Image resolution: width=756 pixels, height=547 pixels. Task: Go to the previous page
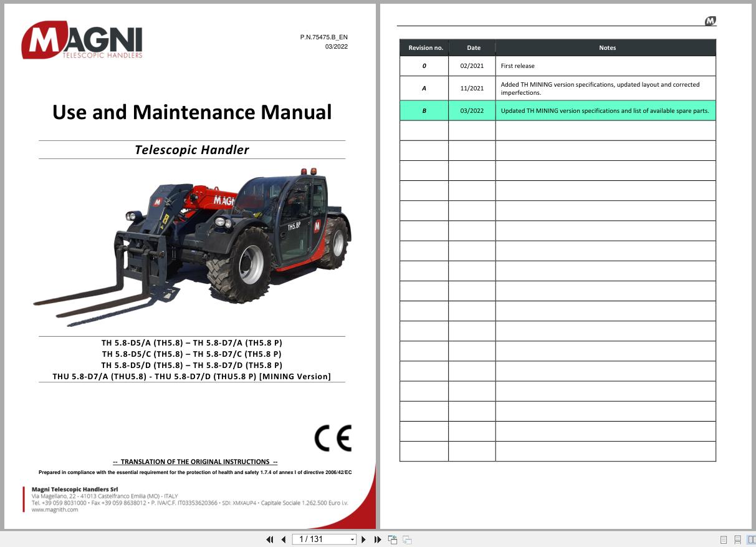click(x=284, y=540)
